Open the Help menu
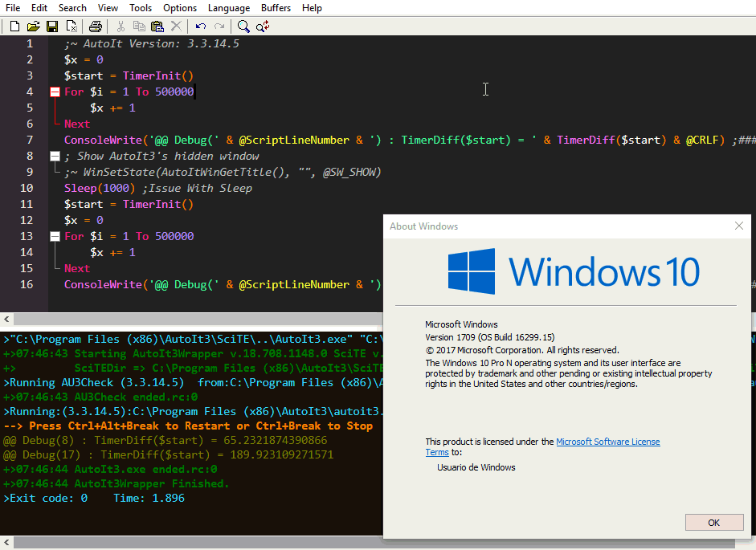 coord(312,8)
